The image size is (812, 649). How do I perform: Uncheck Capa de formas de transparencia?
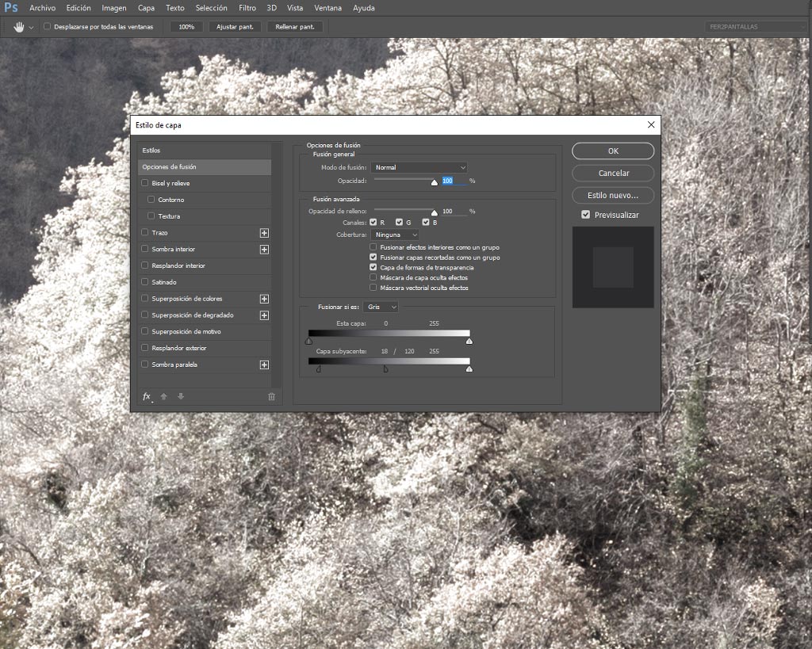(x=373, y=267)
